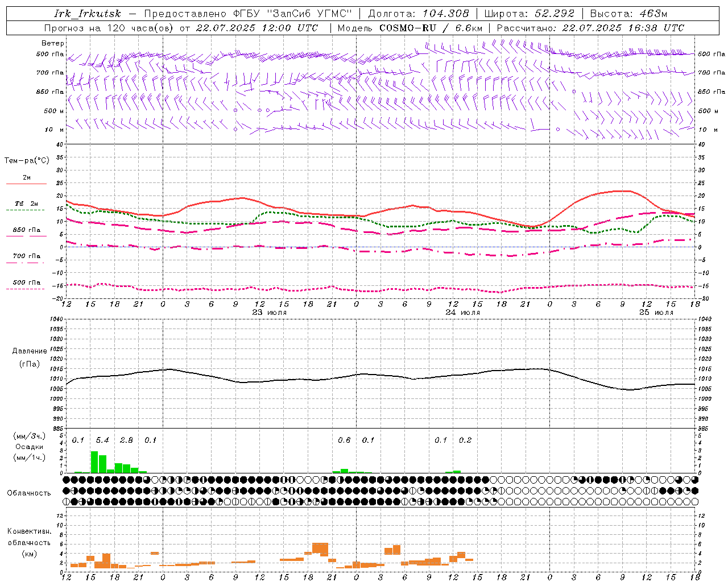728x582 pixels.
Task: Click the 'Конвективн.' convective cloud label
Action: [x=30, y=531]
